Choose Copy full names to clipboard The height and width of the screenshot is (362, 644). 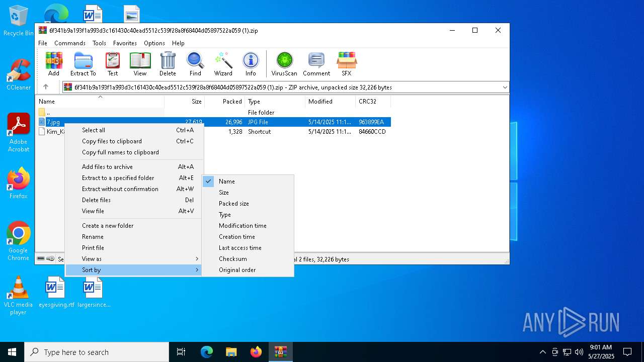point(133,152)
